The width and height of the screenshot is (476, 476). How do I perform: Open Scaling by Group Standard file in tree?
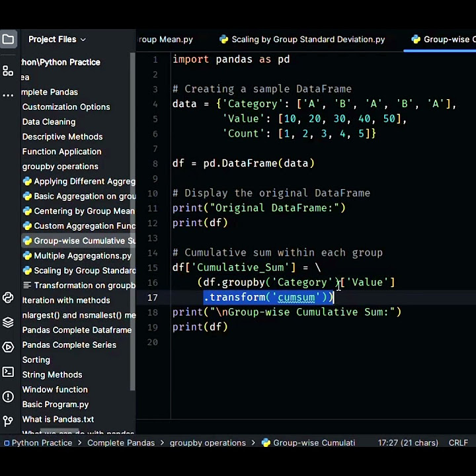(x=79, y=270)
